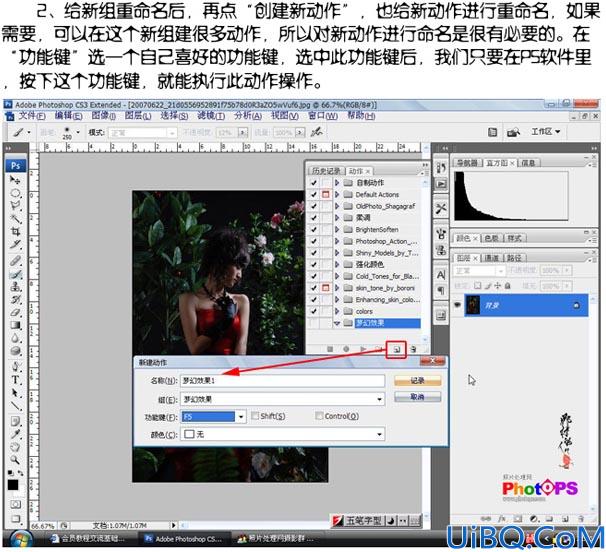Screen dimensions: 606x552
Task: Click play selection button in Actions panel
Action: tap(363, 349)
